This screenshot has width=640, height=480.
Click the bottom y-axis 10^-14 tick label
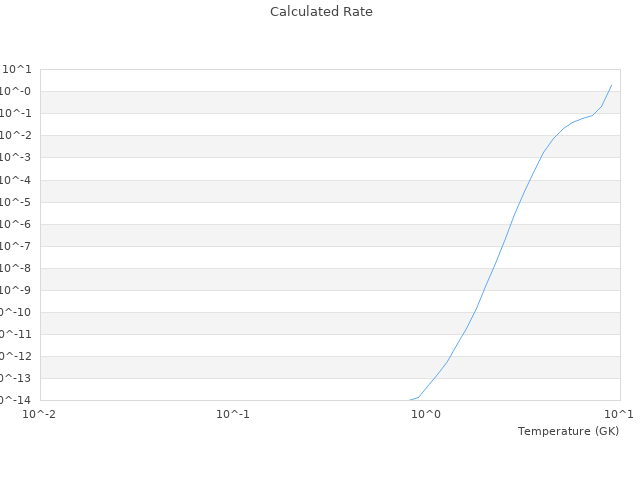(x=16, y=400)
